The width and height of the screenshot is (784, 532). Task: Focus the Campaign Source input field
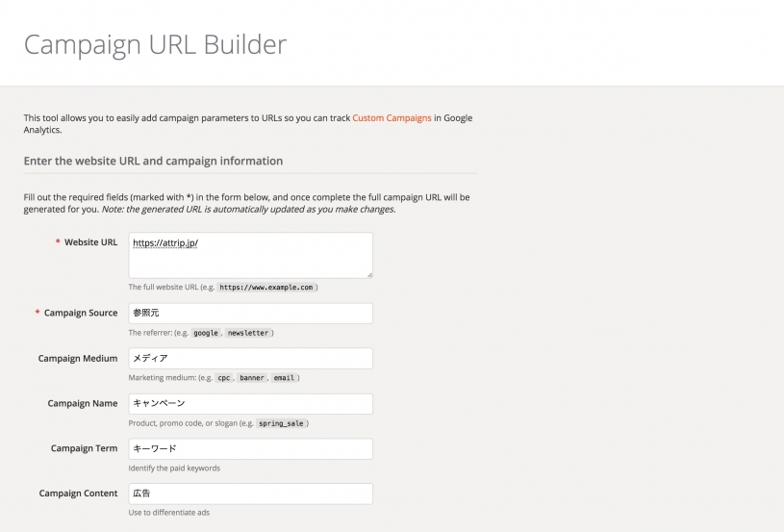point(250,314)
